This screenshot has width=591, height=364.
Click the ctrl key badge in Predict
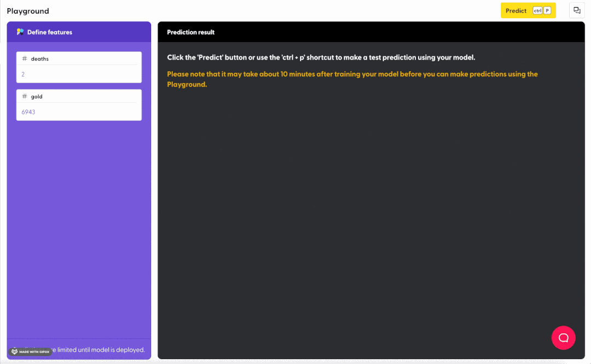(537, 10)
